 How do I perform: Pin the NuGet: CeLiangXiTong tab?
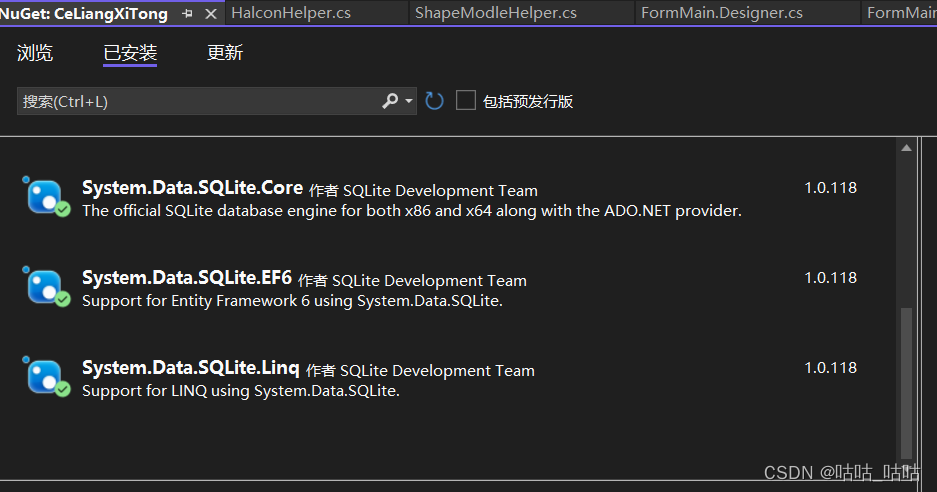tap(188, 13)
